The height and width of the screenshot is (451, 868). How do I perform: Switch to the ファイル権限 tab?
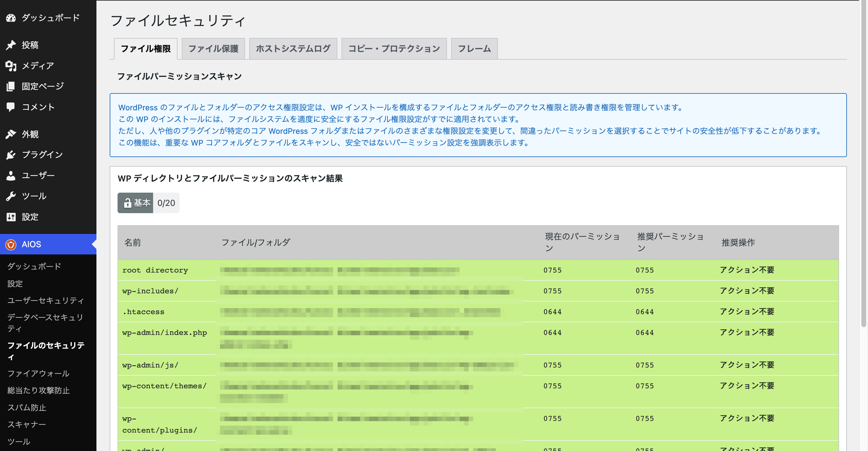point(146,49)
